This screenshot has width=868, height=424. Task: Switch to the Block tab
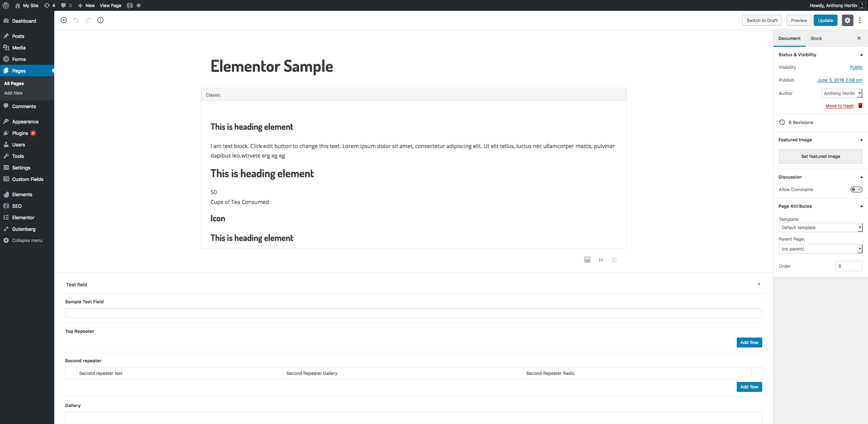[816, 38]
